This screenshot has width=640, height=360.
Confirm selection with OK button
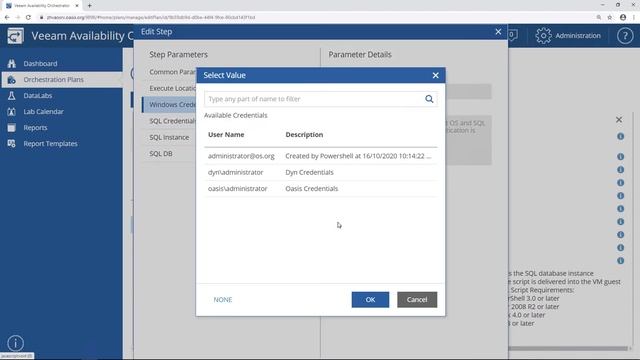[x=370, y=300]
